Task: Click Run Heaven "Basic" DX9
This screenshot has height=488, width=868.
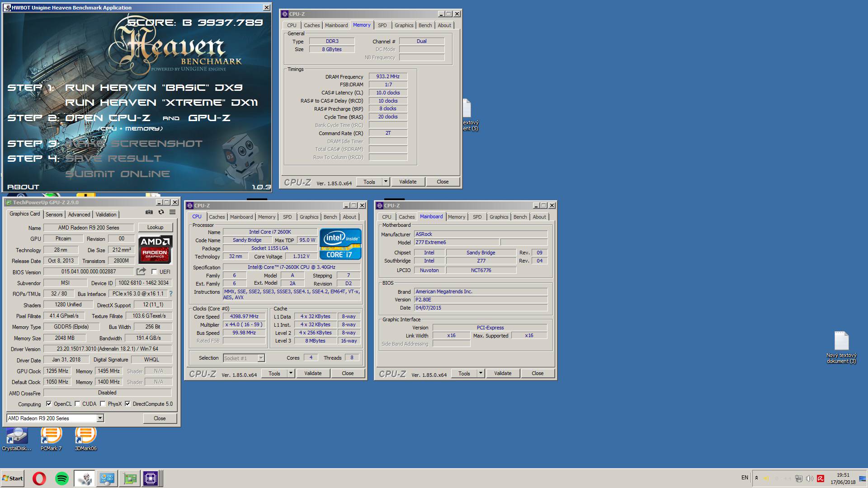Action: (154, 88)
